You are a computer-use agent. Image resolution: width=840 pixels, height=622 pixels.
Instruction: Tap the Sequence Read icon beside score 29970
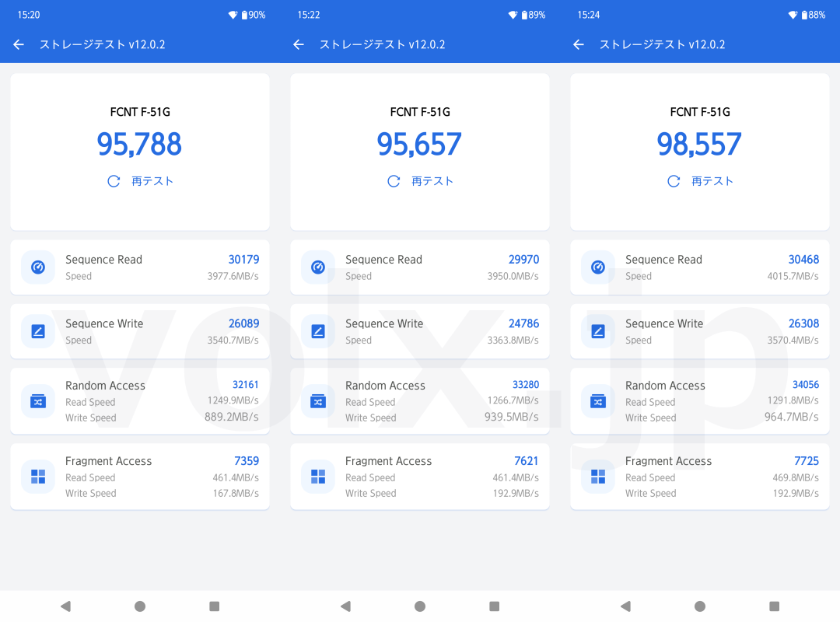point(318,267)
